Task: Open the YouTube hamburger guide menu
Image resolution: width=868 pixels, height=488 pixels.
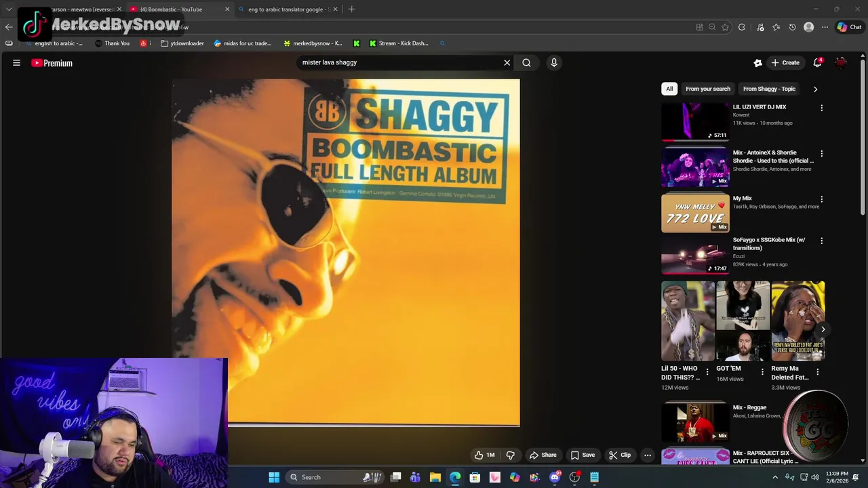Action: [16, 63]
